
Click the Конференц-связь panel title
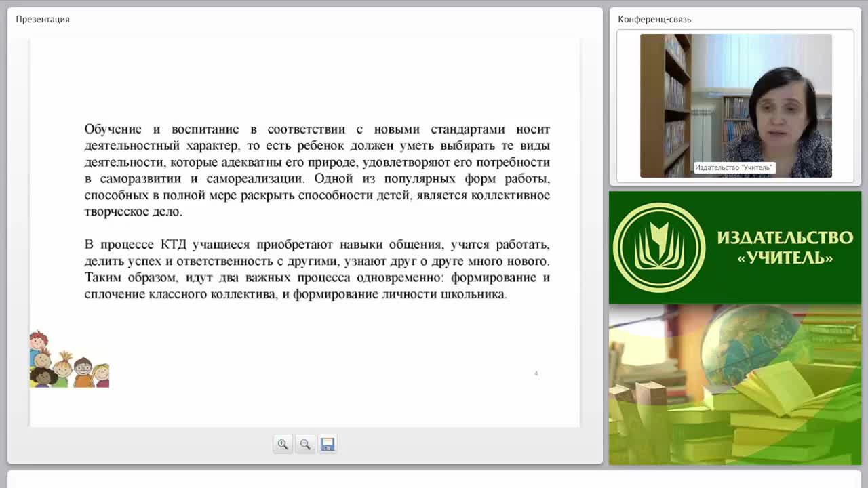pyautogui.click(x=654, y=19)
